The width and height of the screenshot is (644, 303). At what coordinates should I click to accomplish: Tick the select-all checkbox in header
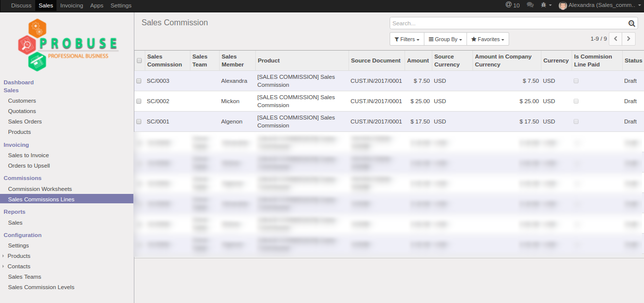pyautogui.click(x=139, y=61)
